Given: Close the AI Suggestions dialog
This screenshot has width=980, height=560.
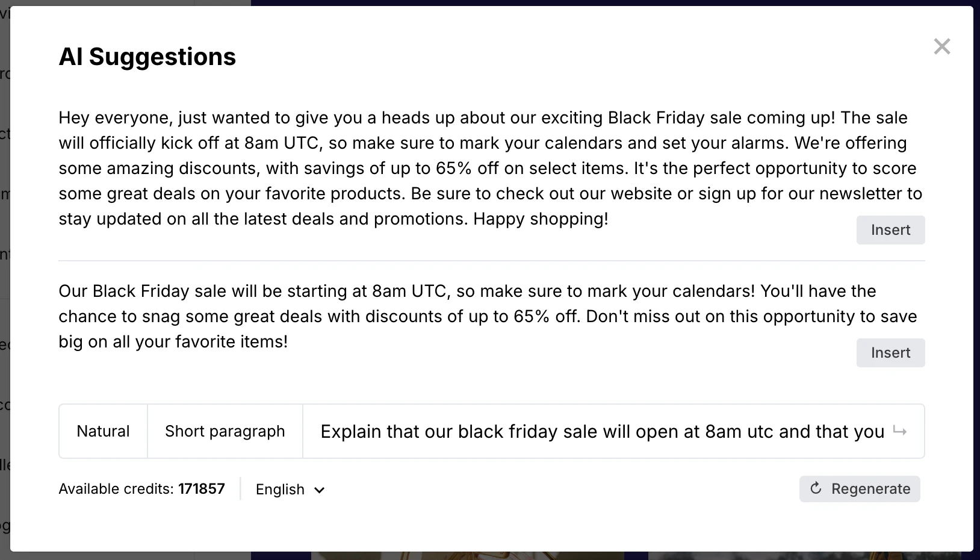Looking at the screenshot, I should click(941, 46).
